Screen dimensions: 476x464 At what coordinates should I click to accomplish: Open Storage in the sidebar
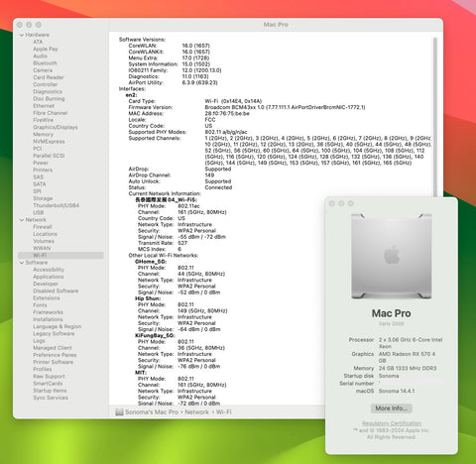point(43,198)
